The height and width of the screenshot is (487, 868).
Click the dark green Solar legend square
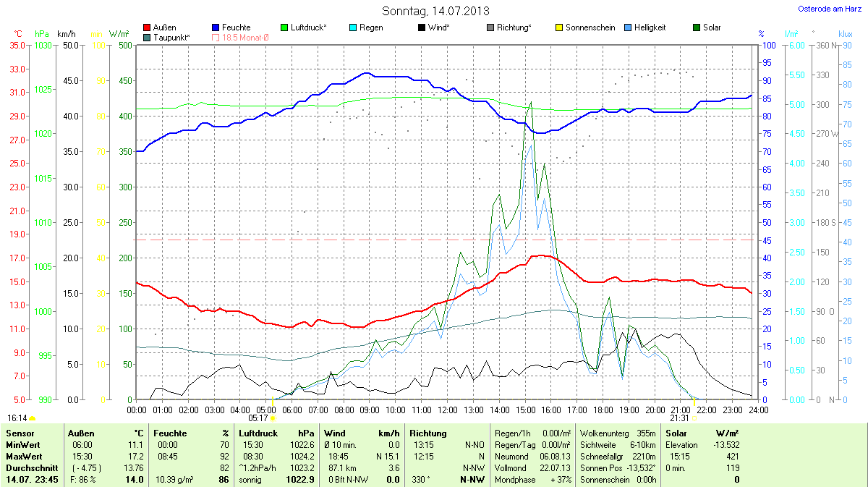pyautogui.click(x=697, y=27)
